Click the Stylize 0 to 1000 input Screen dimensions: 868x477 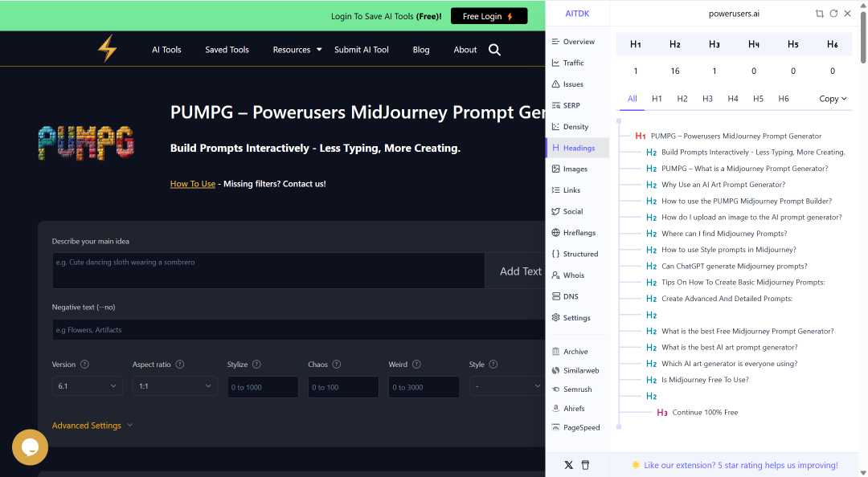click(263, 387)
